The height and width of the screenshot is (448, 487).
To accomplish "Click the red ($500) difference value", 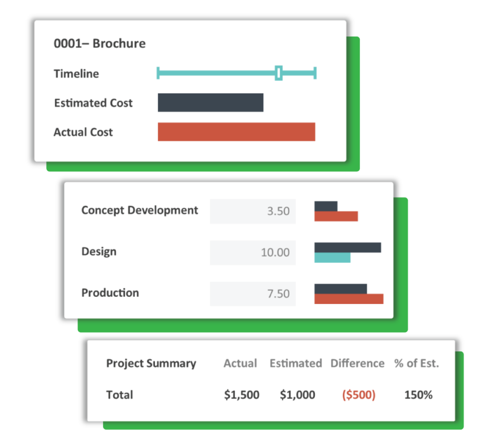I will pos(359,395).
